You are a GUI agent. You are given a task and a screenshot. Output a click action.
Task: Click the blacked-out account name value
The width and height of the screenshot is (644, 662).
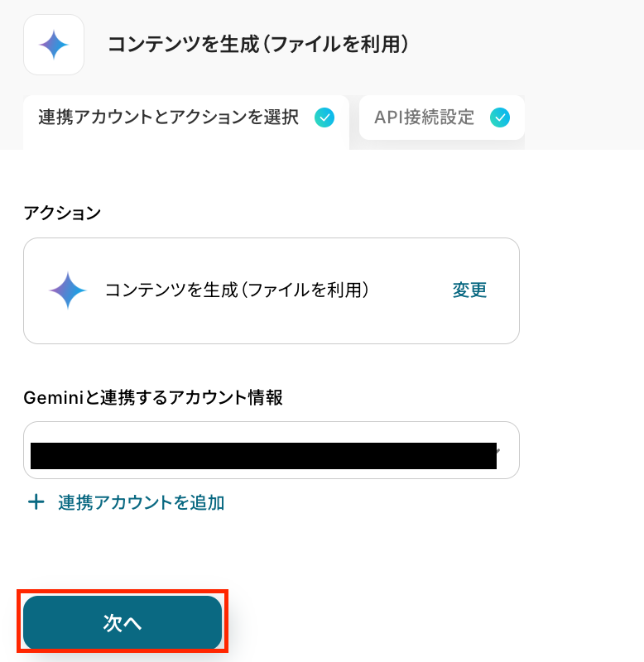click(x=263, y=457)
